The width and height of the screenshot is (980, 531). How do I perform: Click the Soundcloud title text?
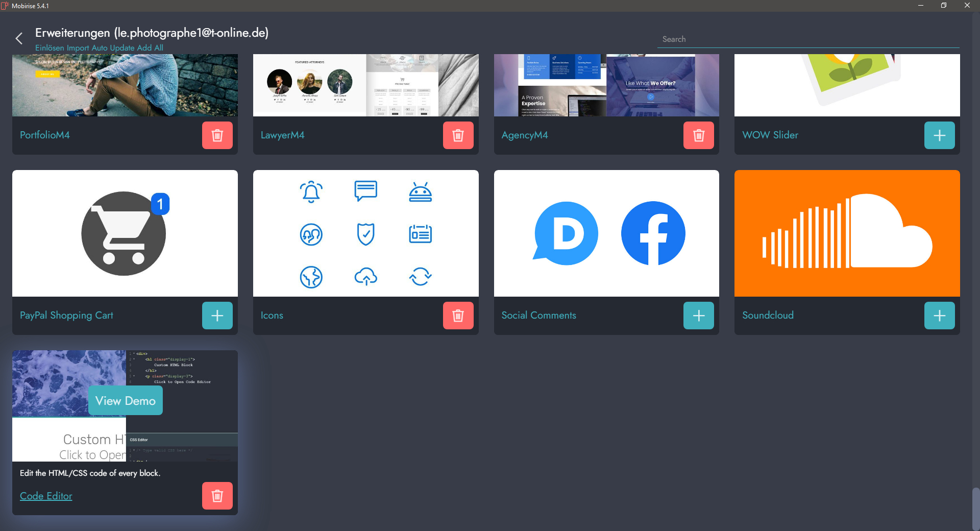coord(768,316)
